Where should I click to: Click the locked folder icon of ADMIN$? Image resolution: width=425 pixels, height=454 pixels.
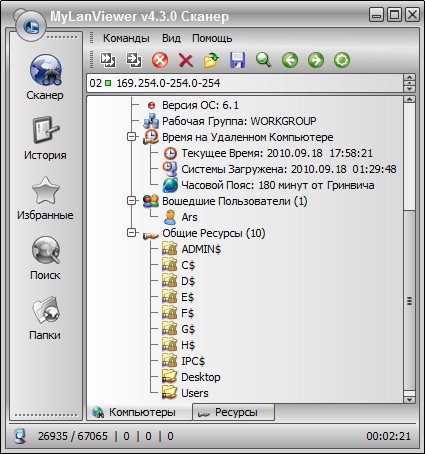click(x=170, y=249)
